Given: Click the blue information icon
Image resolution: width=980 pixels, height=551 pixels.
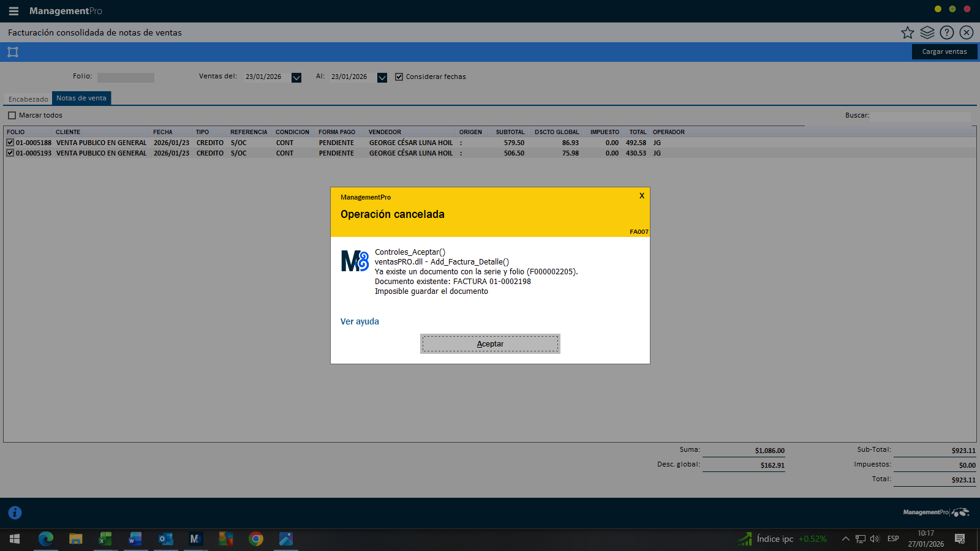Looking at the screenshot, I should point(15,513).
